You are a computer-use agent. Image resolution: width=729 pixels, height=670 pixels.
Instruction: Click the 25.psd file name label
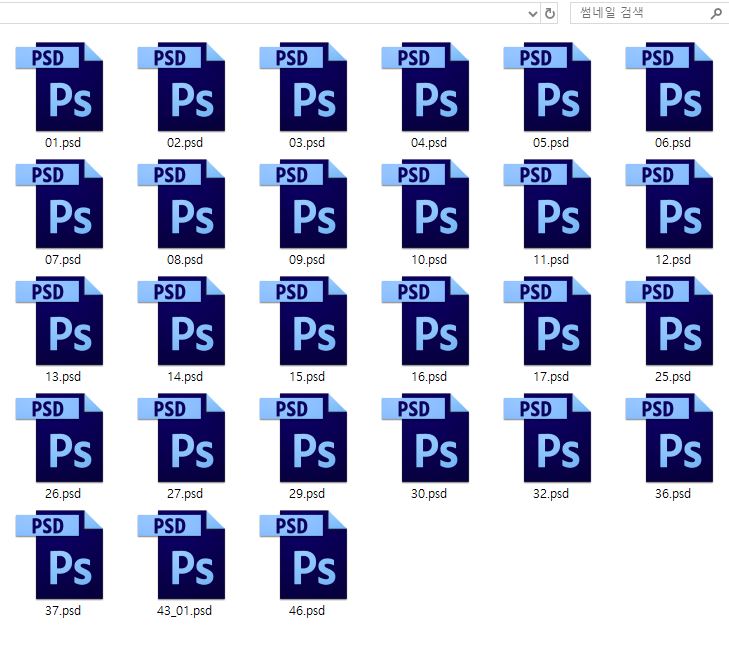tap(673, 377)
